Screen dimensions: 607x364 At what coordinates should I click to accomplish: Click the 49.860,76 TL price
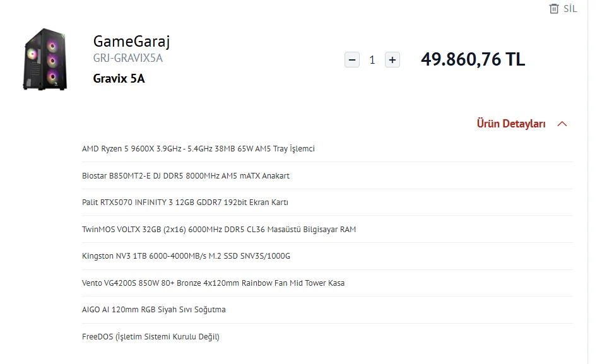[473, 60]
